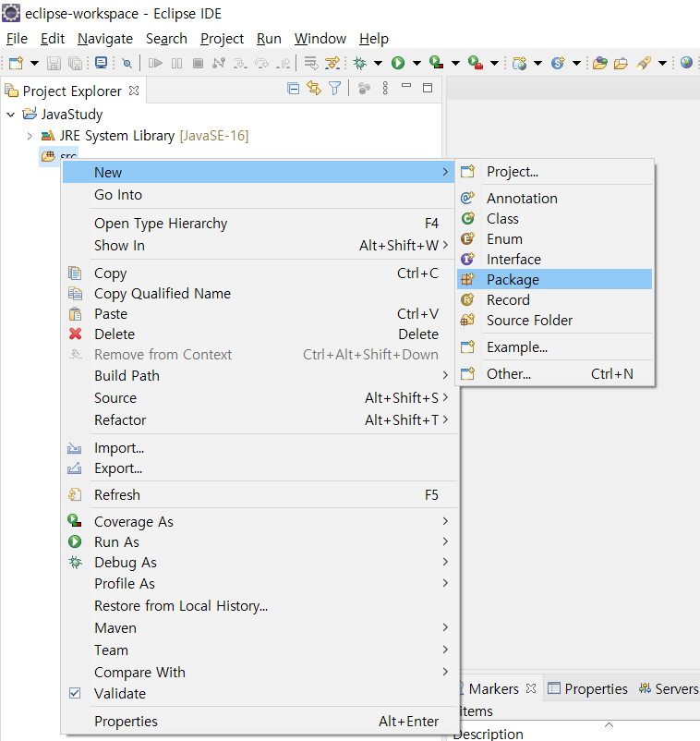Image resolution: width=700 pixels, height=741 pixels.
Task: Open the File menu
Action: point(17,38)
